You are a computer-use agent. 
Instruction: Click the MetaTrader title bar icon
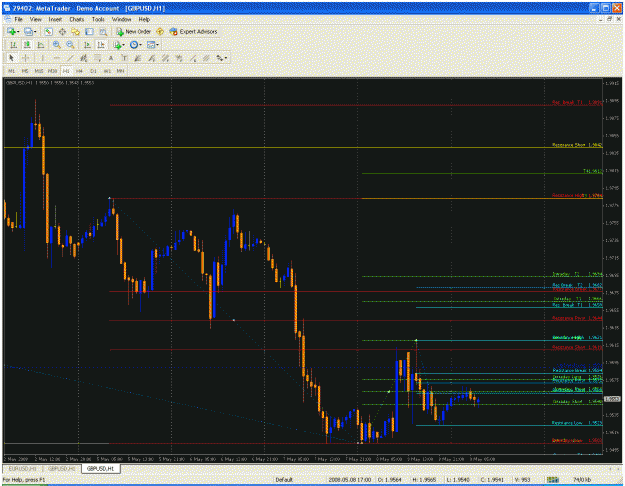tap(7, 8)
